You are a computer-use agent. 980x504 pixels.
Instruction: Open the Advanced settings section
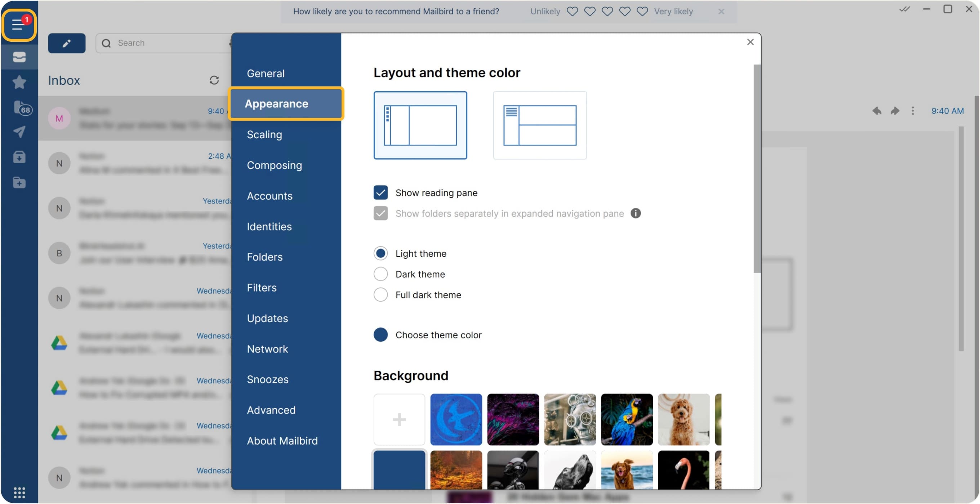click(271, 410)
